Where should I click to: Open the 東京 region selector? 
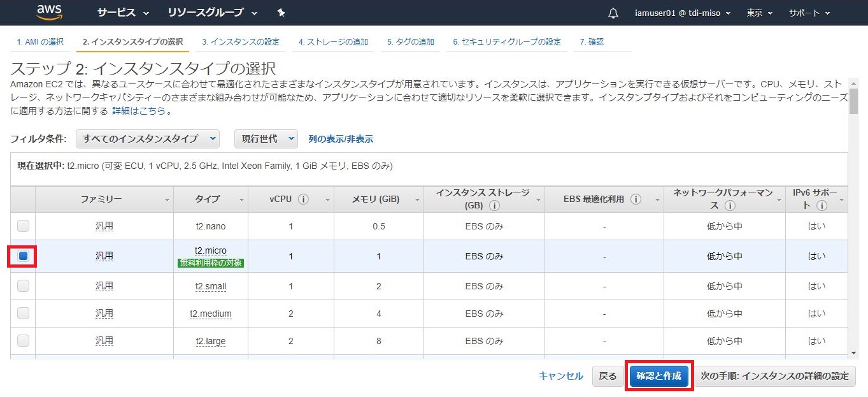tap(759, 13)
